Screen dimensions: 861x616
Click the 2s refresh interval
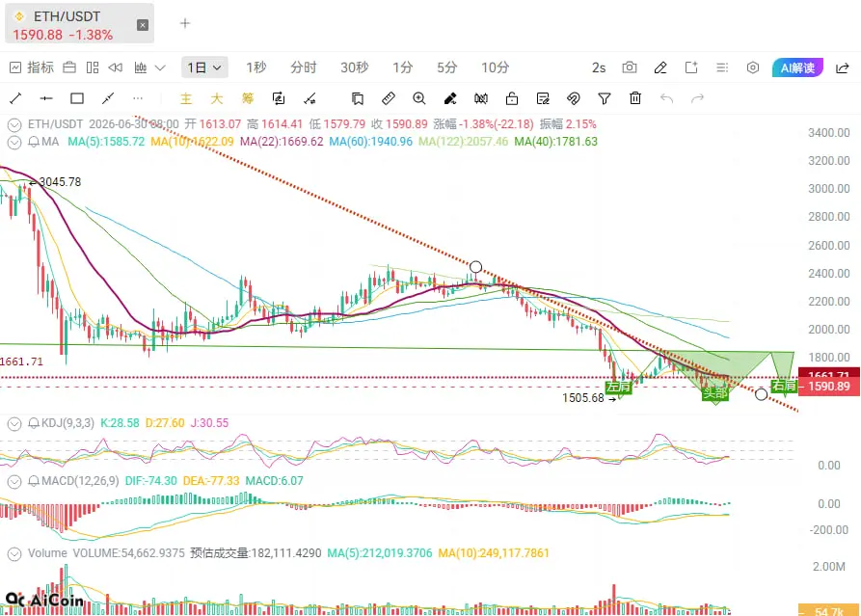[599, 67]
